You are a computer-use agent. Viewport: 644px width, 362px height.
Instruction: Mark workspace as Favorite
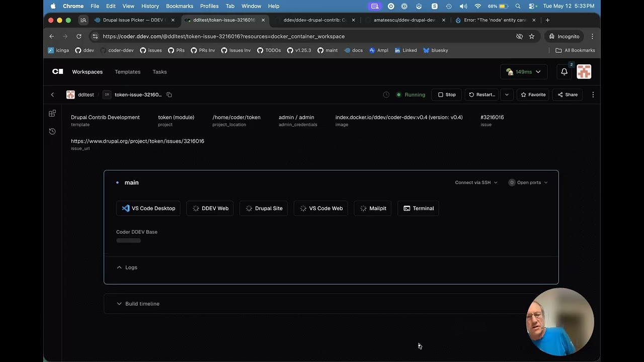point(533,95)
